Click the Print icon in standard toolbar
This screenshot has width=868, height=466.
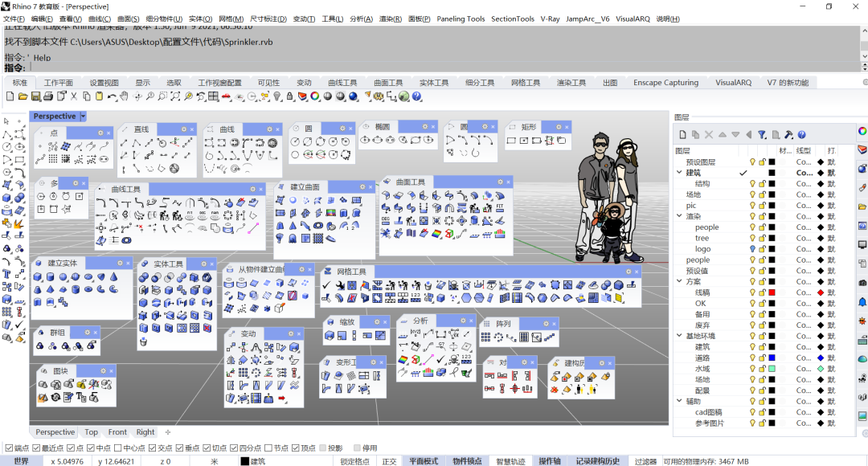click(x=47, y=96)
